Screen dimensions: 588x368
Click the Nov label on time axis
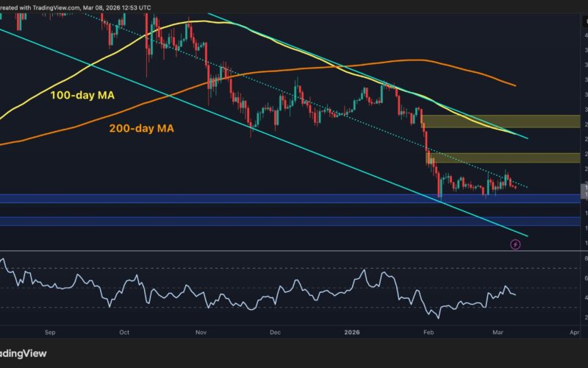coord(201,332)
